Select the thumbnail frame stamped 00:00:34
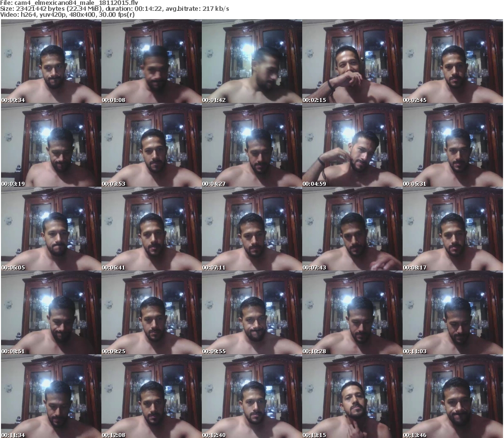Image resolution: width=504 pixels, height=438 pixels. (51, 61)
